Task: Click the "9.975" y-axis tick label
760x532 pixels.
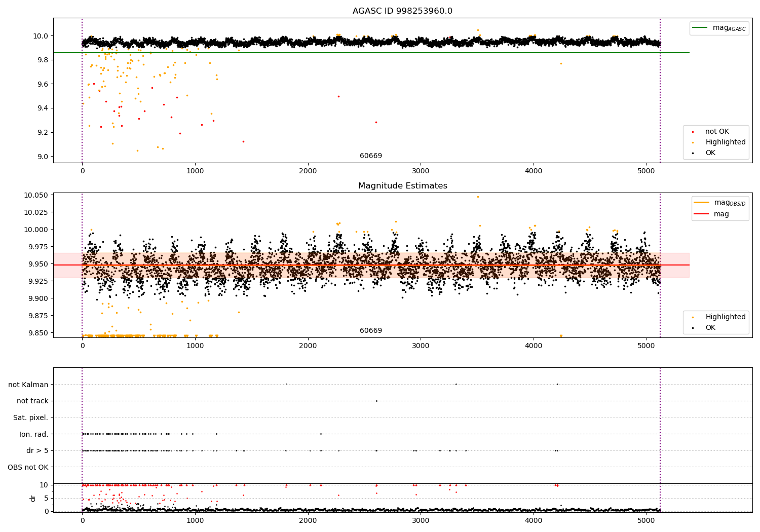Action: click(x=39, y=247)
